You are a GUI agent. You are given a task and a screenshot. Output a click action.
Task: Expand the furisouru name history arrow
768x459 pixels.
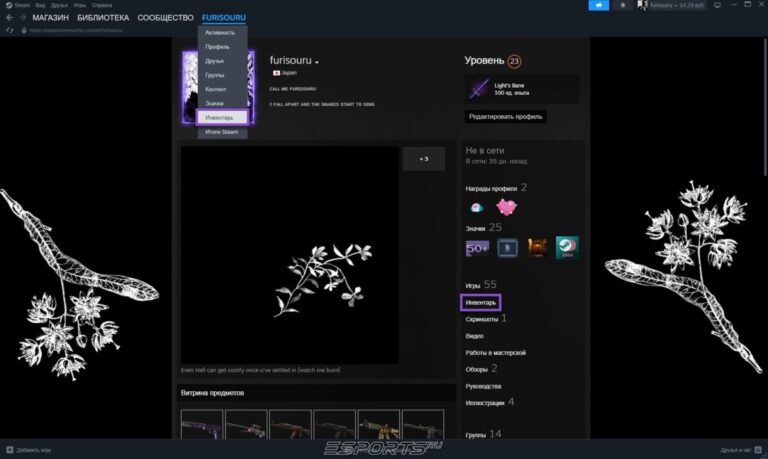coord(317,62)
